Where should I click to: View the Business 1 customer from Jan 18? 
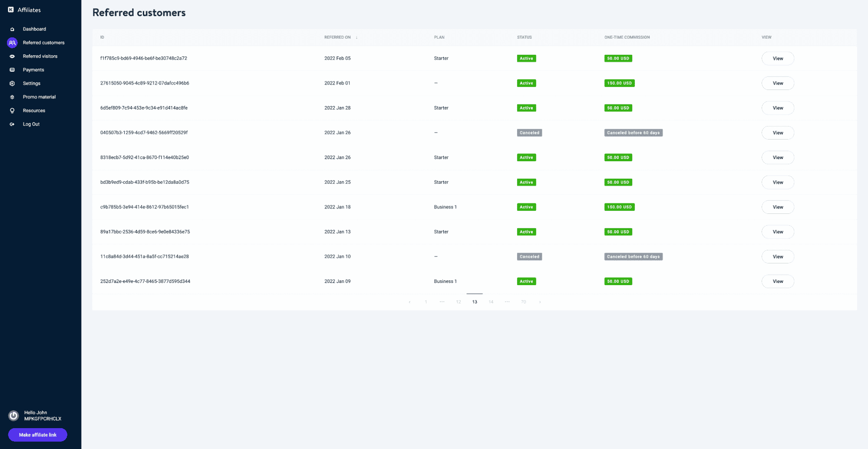coord(777,207)
